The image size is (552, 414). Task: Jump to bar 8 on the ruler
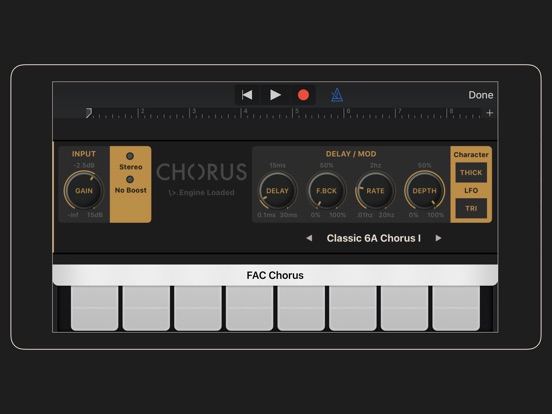[451, 112]
